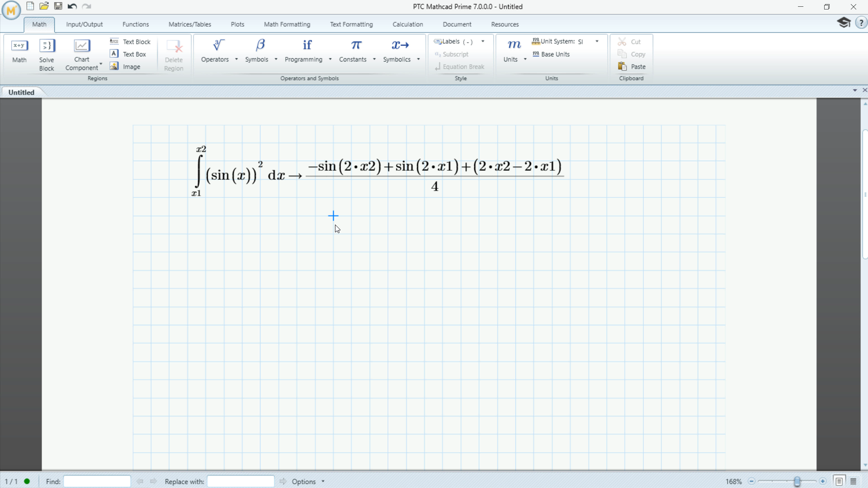This screenshot has width=868, height=488.
Task: Click into the Find input field
Action: pos(97,482)
